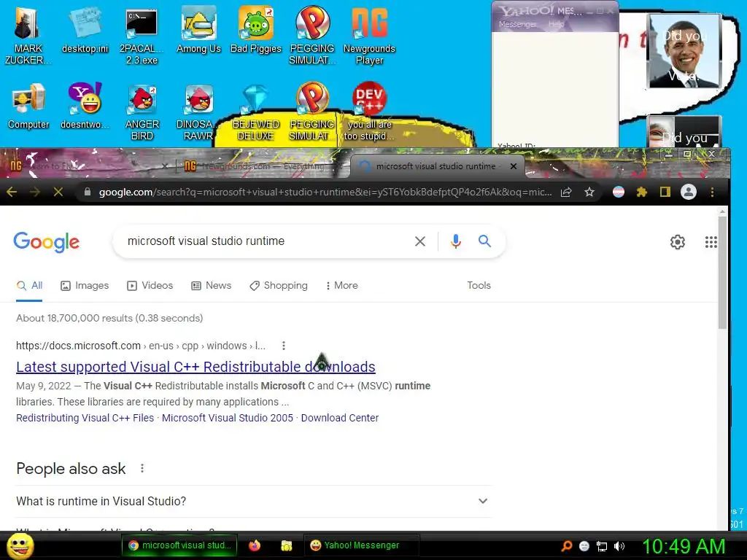Stop loading the page with the X button
Image resolution: width=747 pixels, height=560 pixels.
pyautogui.click(x=58, y=192)
